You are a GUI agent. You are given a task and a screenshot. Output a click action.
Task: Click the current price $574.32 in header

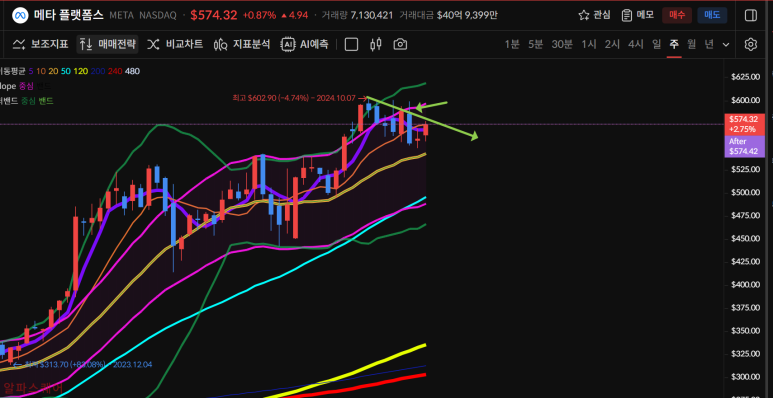tap(214, 15)
